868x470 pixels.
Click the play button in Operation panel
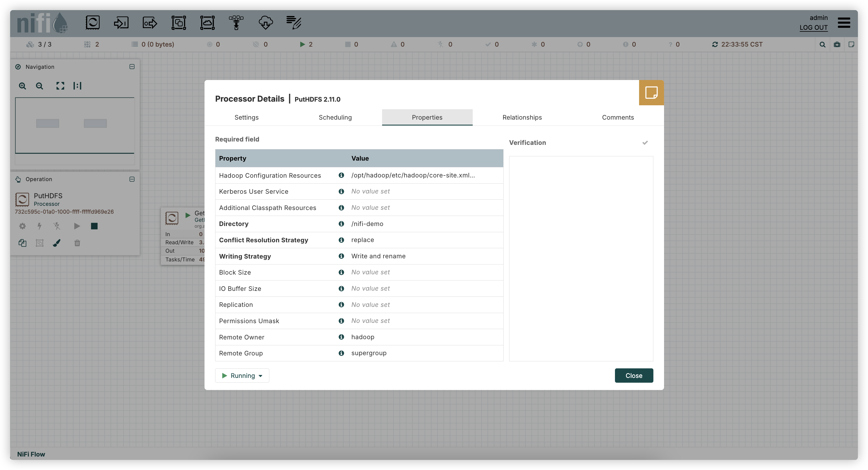click(77, 226)
